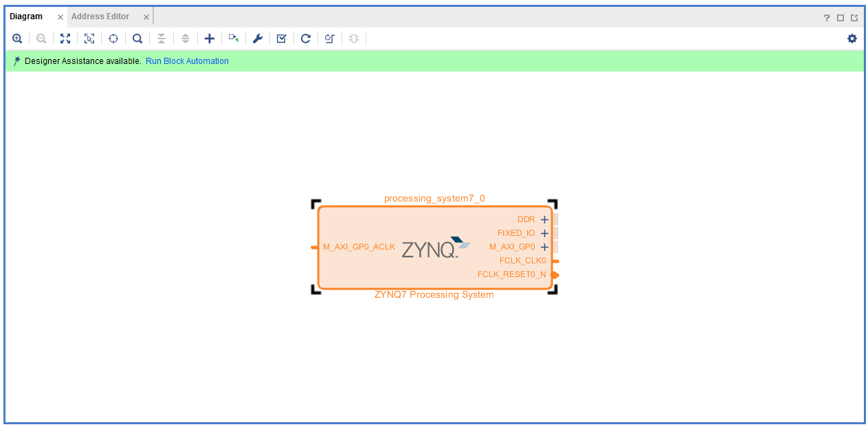Select the processing_system7_0 block name label
868x427 pixels.
(434, 199)
